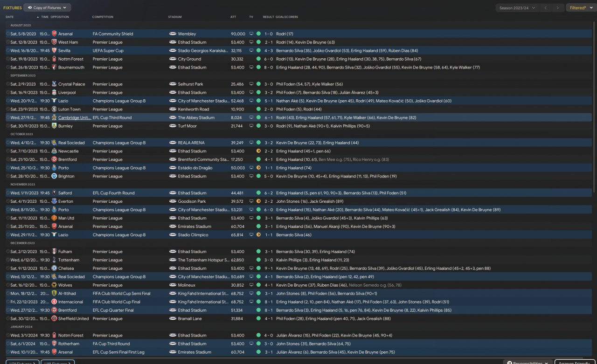Click the Wolves club badge
The height and width of the screenshot is (364, 597).
pyautogui.click(x=54, y=286)
